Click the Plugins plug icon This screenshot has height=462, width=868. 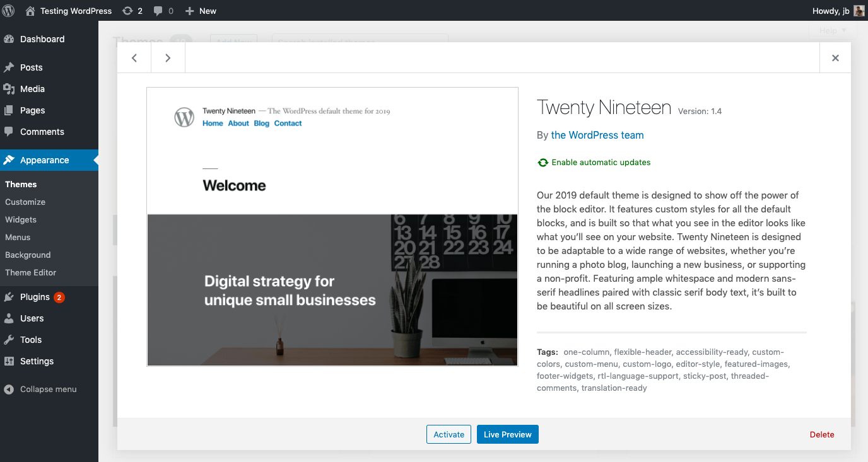pos(9,297)
